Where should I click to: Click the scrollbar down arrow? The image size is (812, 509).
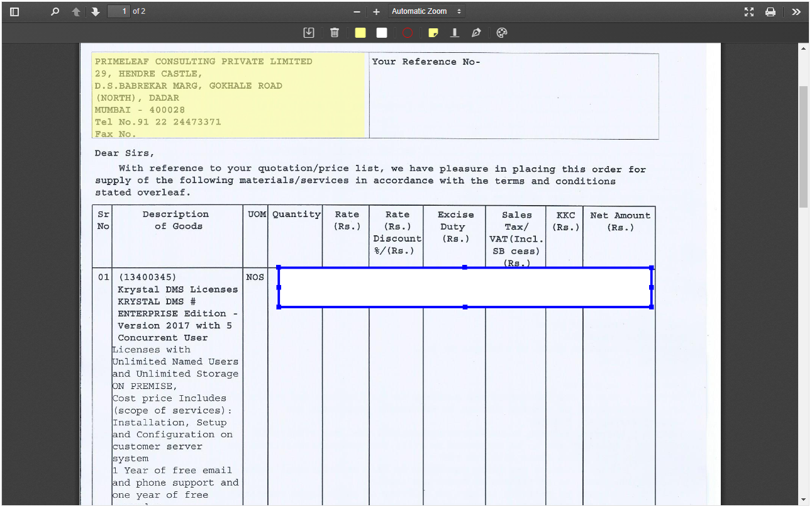[x=803, y=500]
